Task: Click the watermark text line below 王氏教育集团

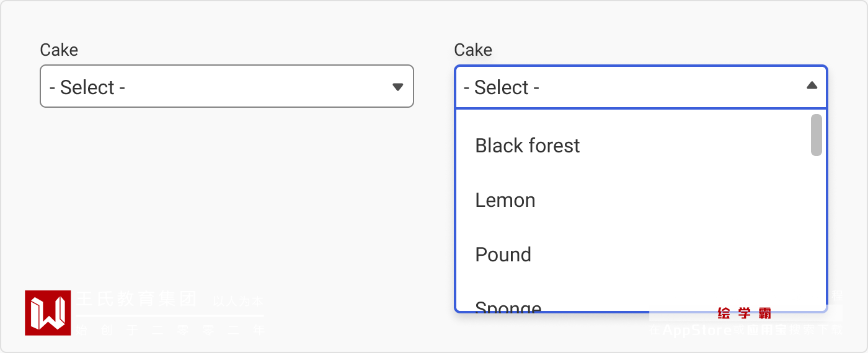Action: 170,330
